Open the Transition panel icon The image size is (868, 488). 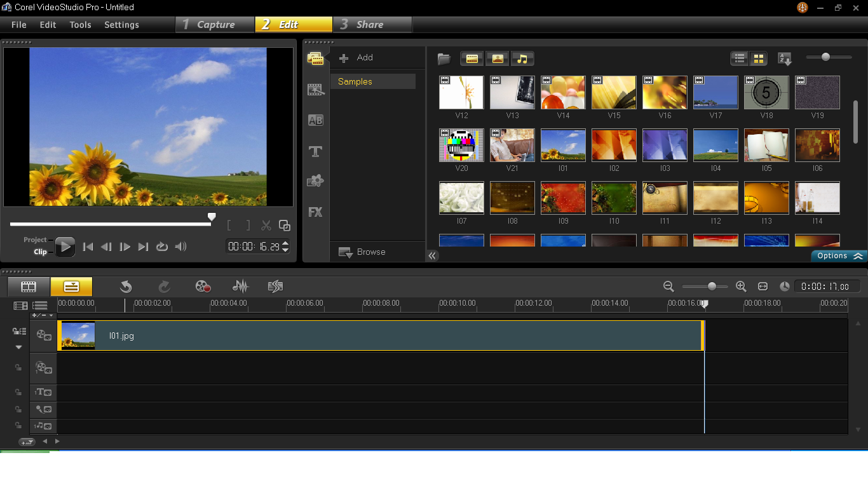pyautogui.click(x=316, y=89)
